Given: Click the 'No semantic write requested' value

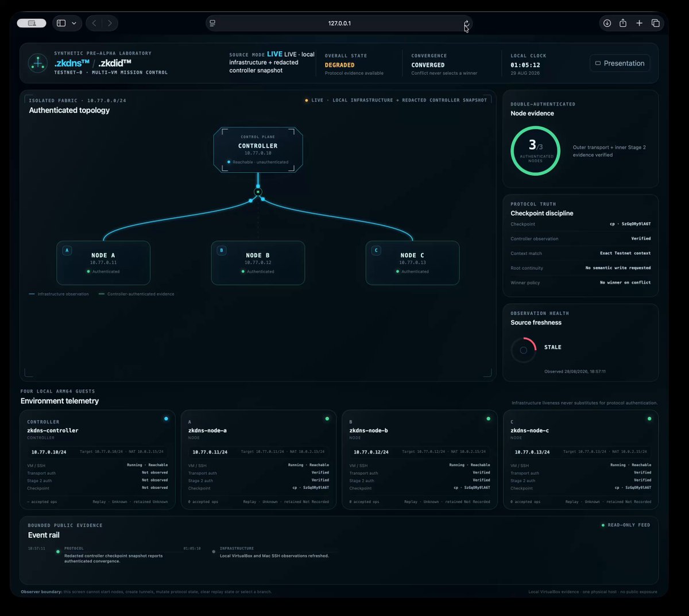Looking at the screenshot, I should pos(618,268).
